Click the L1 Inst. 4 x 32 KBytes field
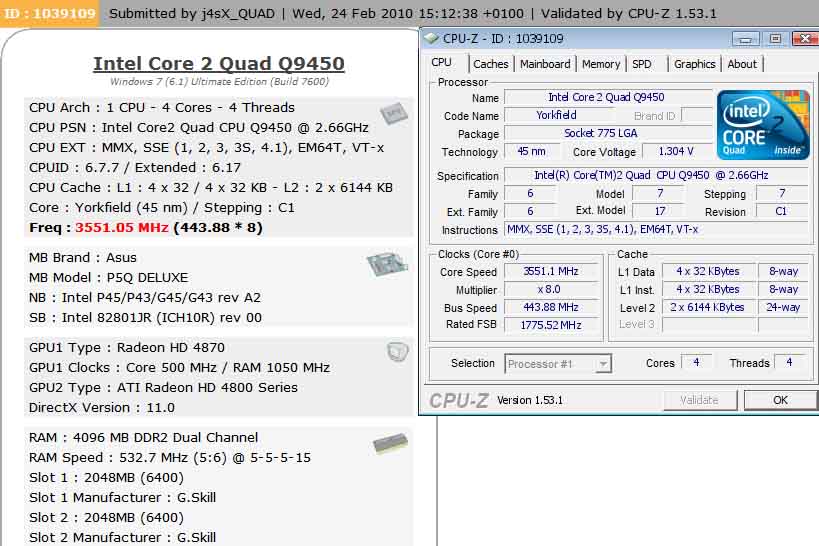Image resolution: width=819 pixels, height=546 pixels. (708, 289)
